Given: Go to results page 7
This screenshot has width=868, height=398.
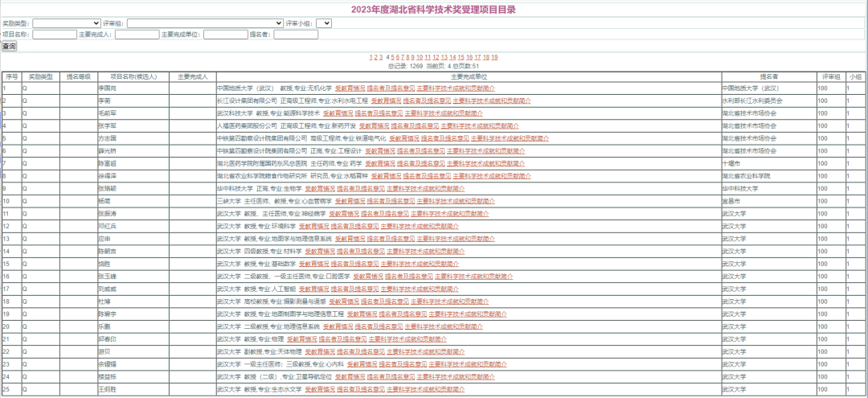Looking at the screenshot, I should pyautogui.click(x=403, y=57).
